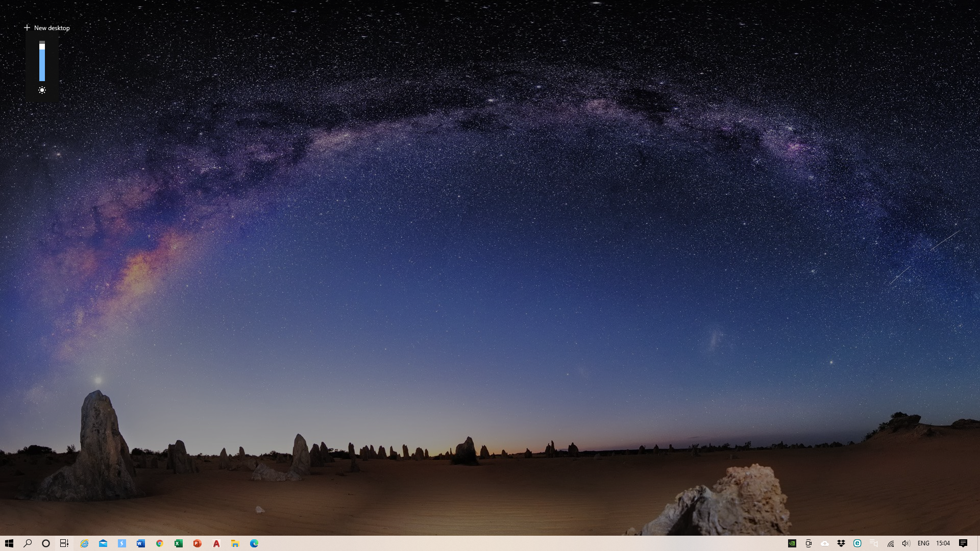
Task: Launch AutoCAD red A icon
Action: pos(216,543)
